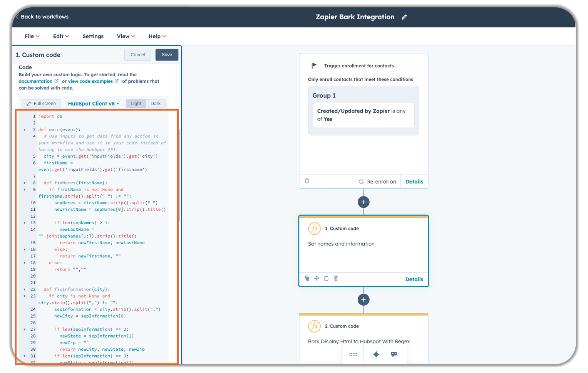Open the chat bubble icon in the floating toolbar

pyautogui.click(x=394, y=354)
